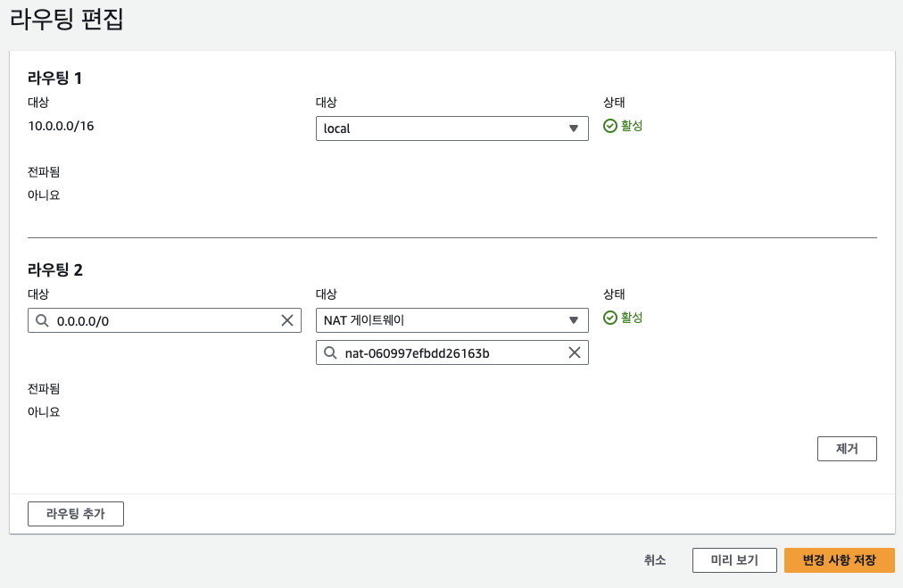The image size is (903, 588).
Task: Click the 제거 button for 라우팅 2
Action: click(847, 449)
